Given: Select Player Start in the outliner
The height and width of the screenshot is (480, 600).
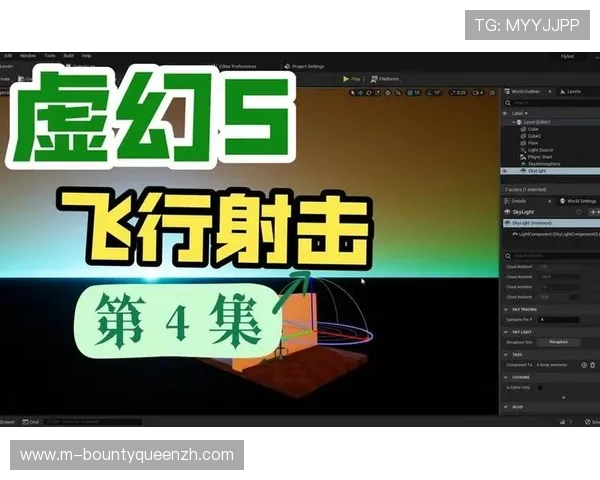Looking at the screenshot, I should (x=540, y=157).
